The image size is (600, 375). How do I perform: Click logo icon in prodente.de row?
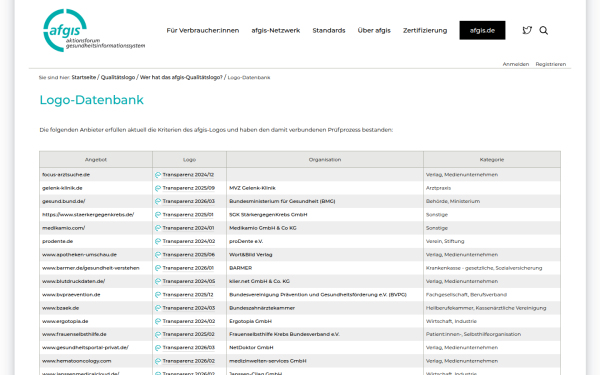click(x=158, y=241)
